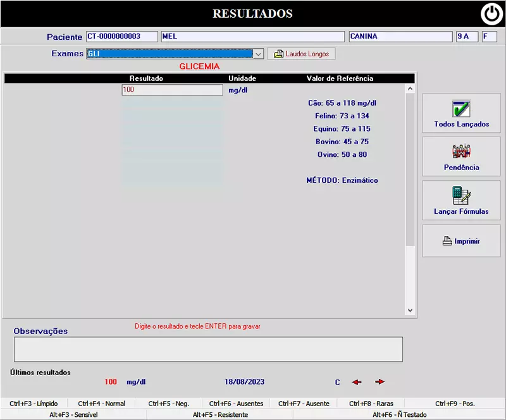This screenshot has width=506, height=420.
Task: Click the Ctrl+F3 - Límpido shortcut
Action: click(x=34, y=404)
